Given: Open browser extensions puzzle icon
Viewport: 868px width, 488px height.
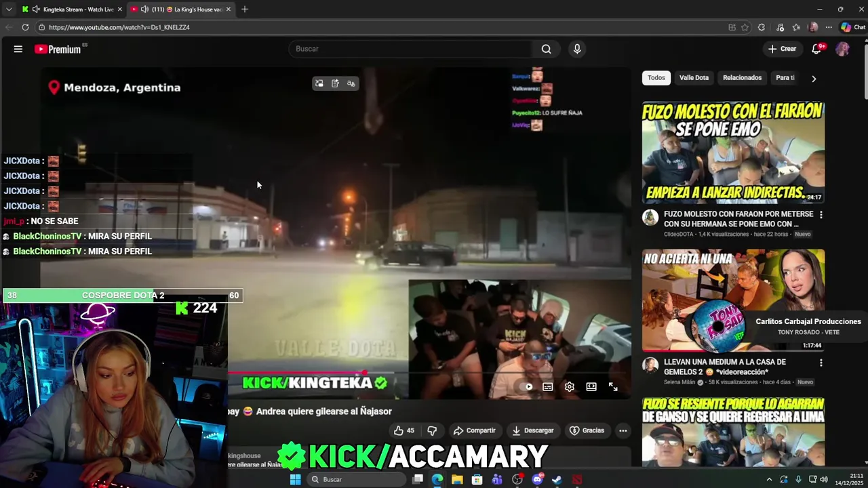Looking at the screenshot, I should pyautogui.click(x=762, y=27).
